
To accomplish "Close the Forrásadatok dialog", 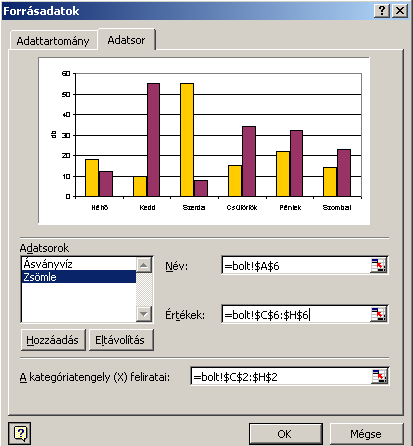I will pos(400,11).
